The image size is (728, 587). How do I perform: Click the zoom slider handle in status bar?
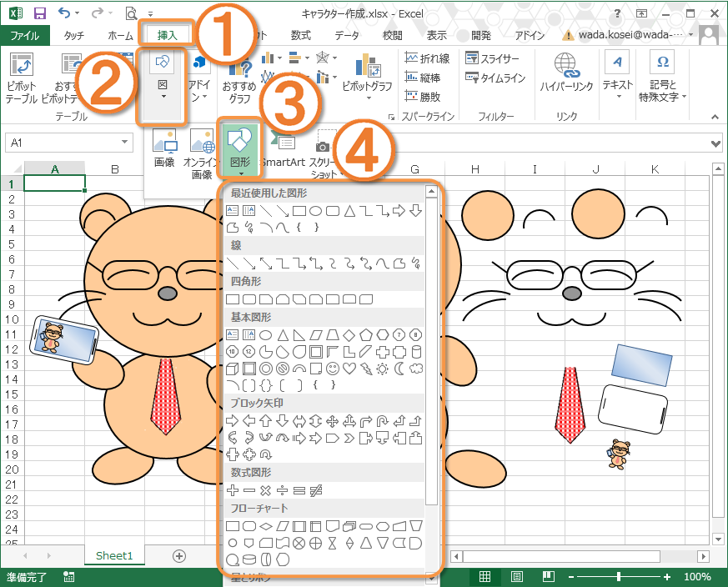point(618,577)
